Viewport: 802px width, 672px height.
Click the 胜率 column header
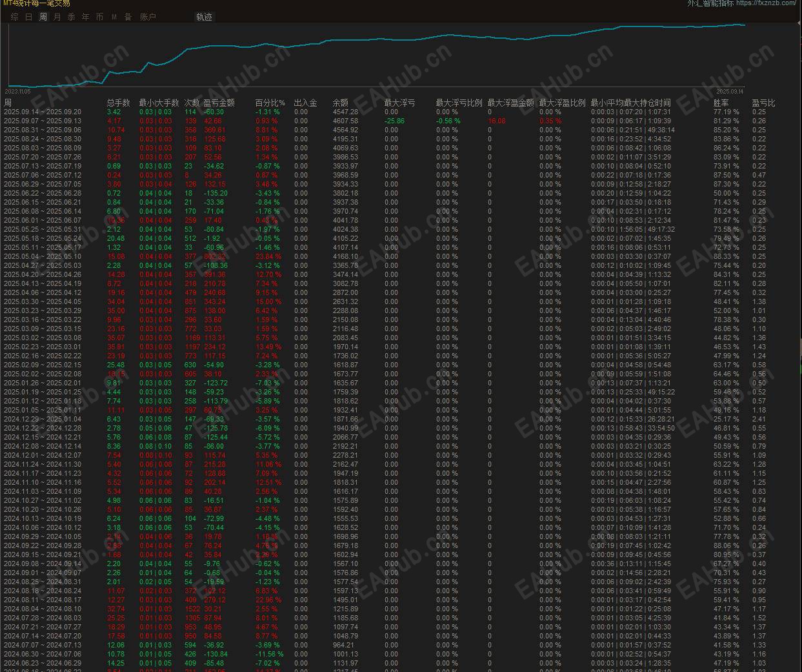click(721, 103)
